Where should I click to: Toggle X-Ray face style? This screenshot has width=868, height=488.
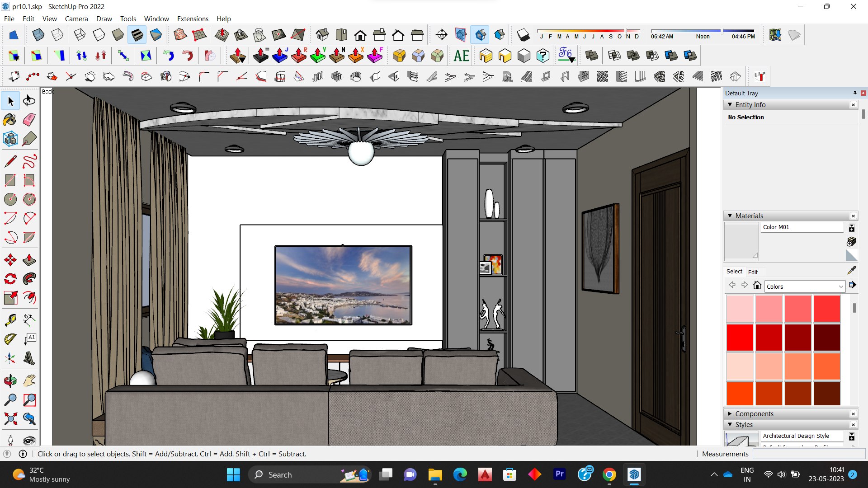point(38,35)
